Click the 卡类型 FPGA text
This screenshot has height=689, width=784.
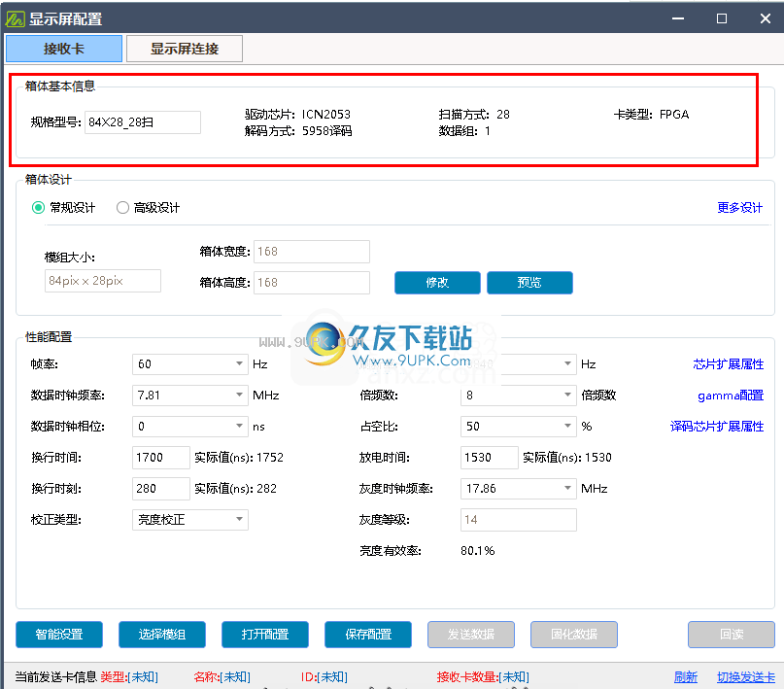tap(652, 115)
